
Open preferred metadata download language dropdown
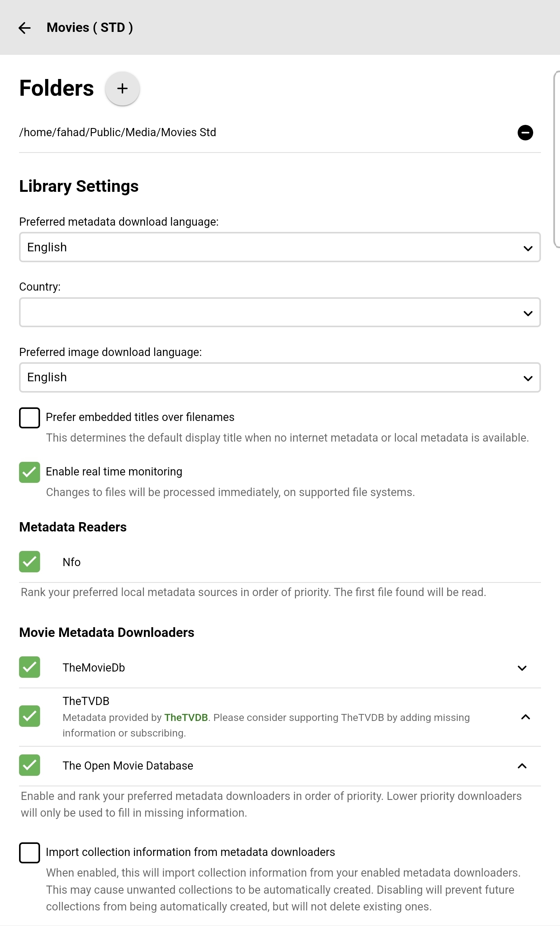(280, 247)
